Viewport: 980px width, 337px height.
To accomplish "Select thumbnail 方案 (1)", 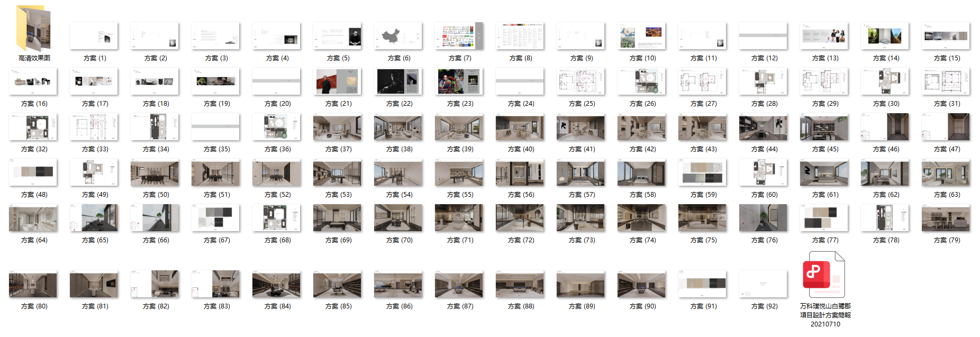I will [94, 36].
